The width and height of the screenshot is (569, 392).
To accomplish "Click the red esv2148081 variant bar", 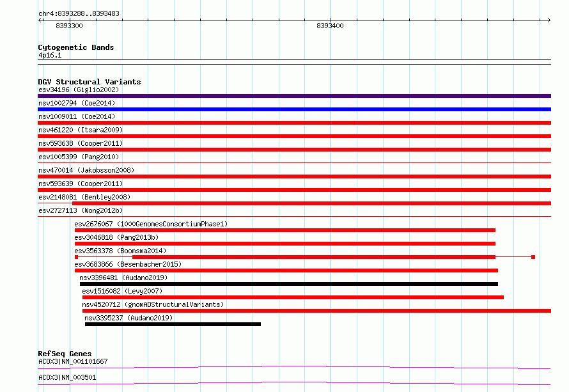I will (312, 203).
